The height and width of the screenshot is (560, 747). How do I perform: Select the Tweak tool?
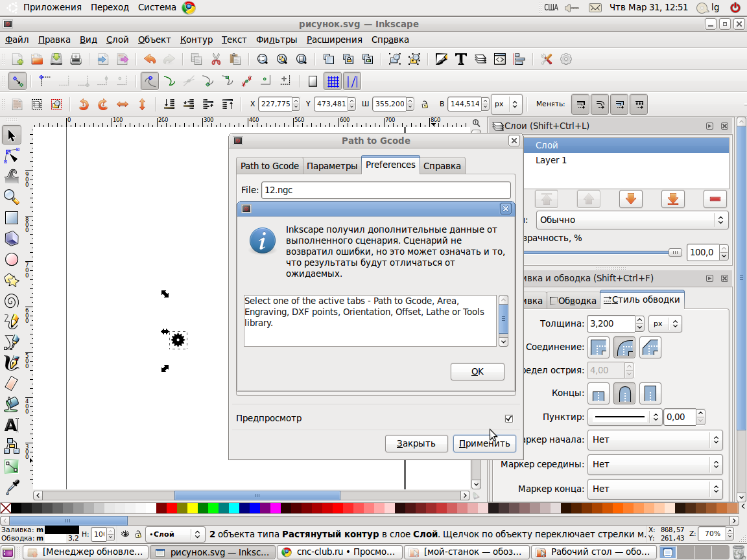(x=12, y=176)
